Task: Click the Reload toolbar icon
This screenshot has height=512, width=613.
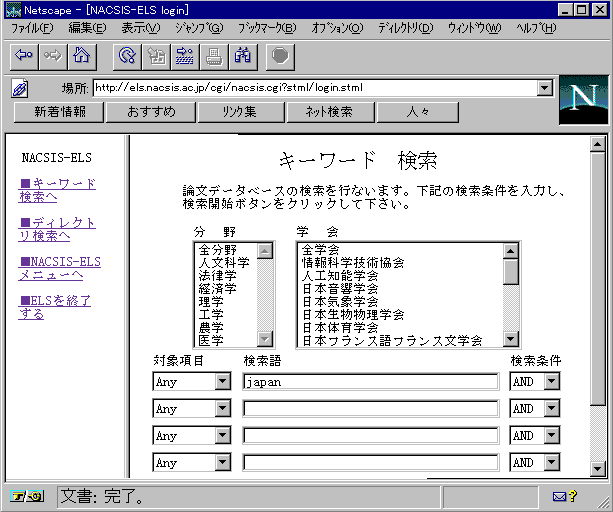Action: (x=127, y=57)
